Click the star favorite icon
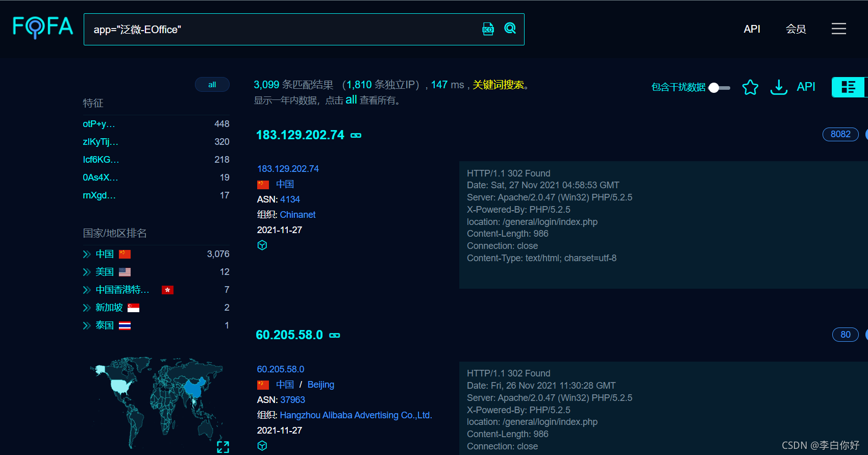 (x=750, y=87)
